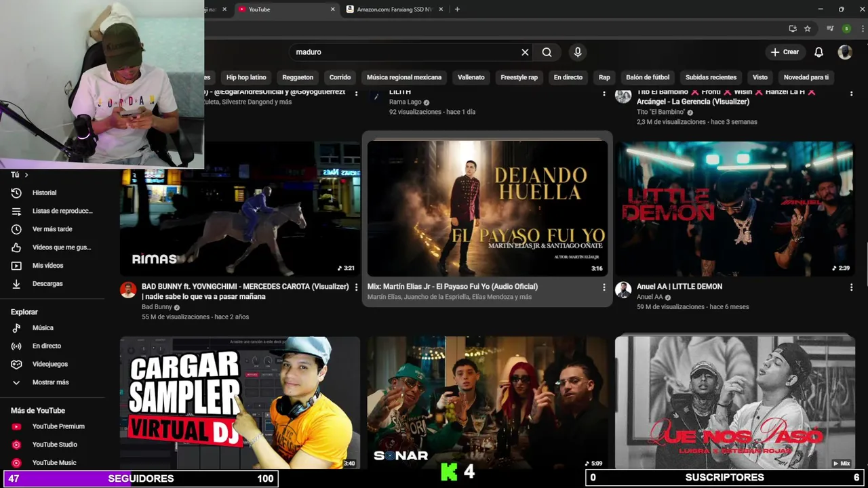This screenshot has width=868, height=488.
Task: Select the Visto filter chip
Action: click(x=760, y=77)
